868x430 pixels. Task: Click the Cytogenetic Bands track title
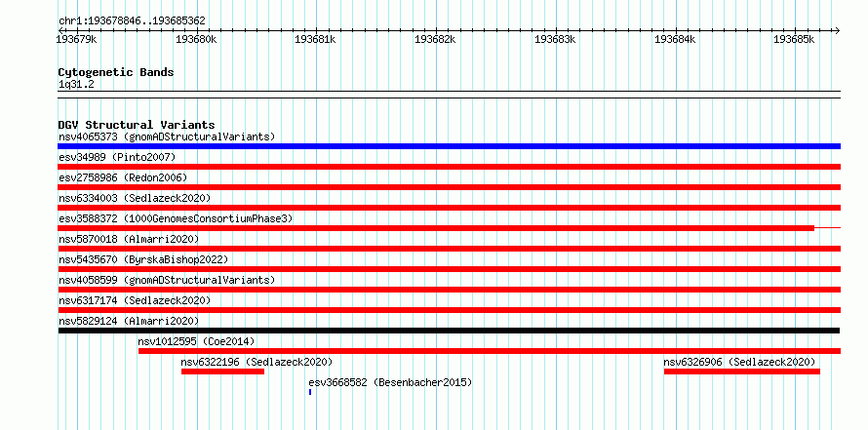click(x=116, y=72)
